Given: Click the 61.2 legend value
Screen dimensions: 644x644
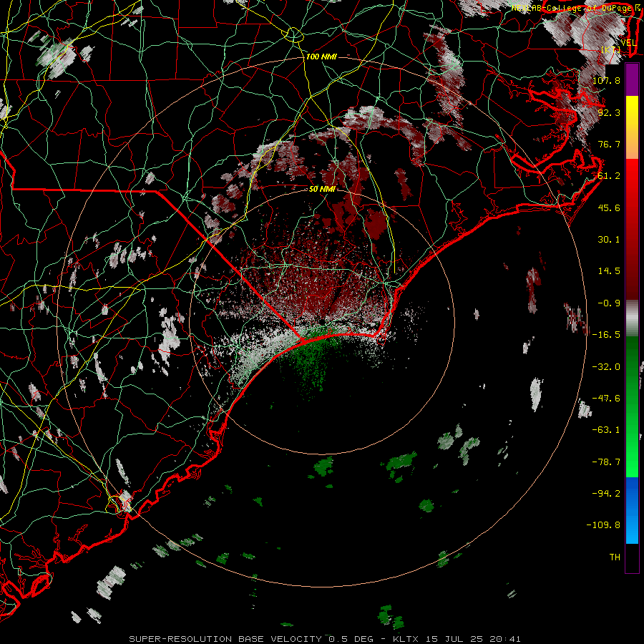Looking at the screenshot, I should 609,176.
